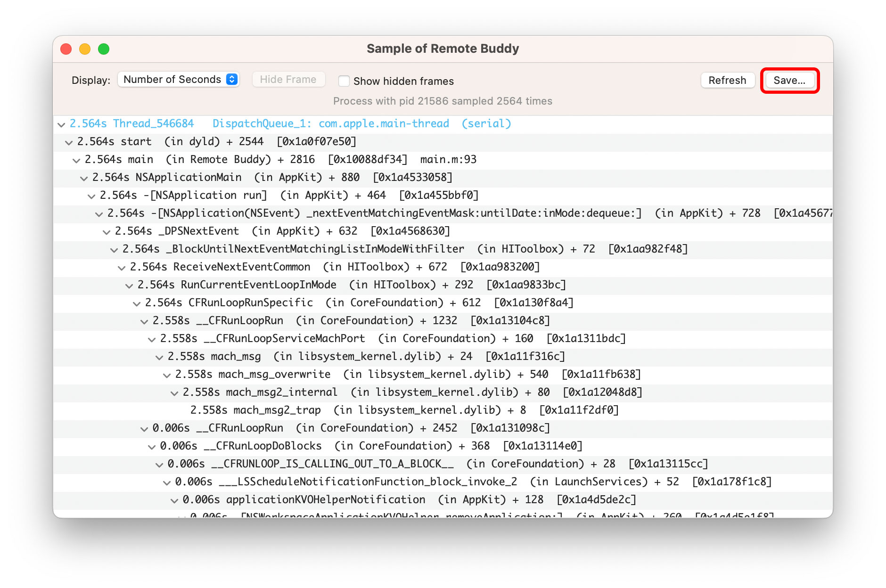Screen dimensions: 886x588
Task: Open the Number of Seconds display dropdown
Action: (179, 79)
